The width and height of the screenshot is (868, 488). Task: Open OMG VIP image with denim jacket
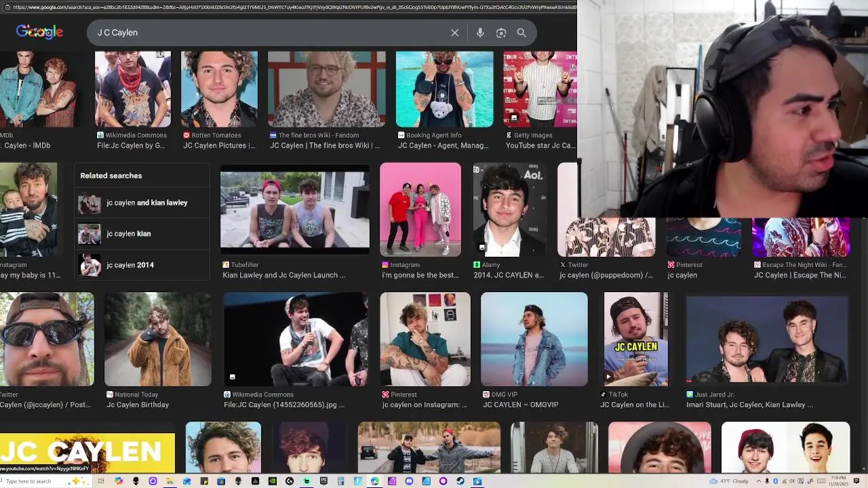(x=534, y=339)
